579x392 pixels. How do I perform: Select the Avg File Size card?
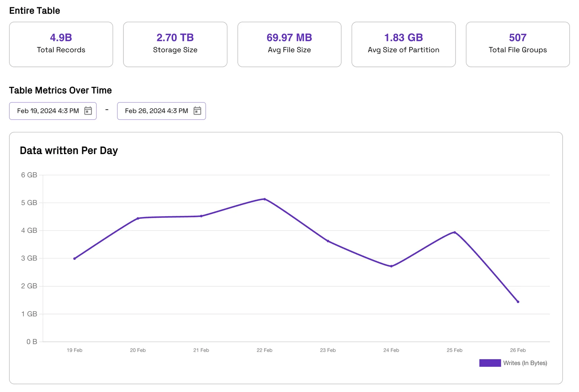click(289, 44)
